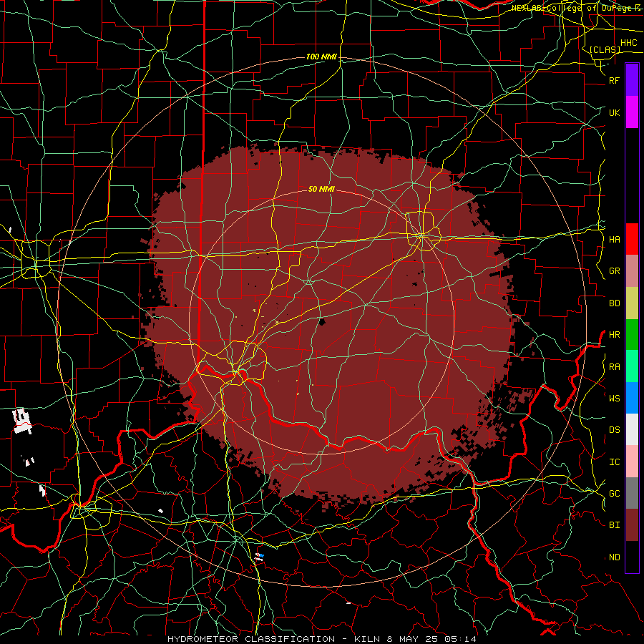Viewport: 644px width, 644px height.
Task: Pick the blue WS legend swatch
Action: 632,398
